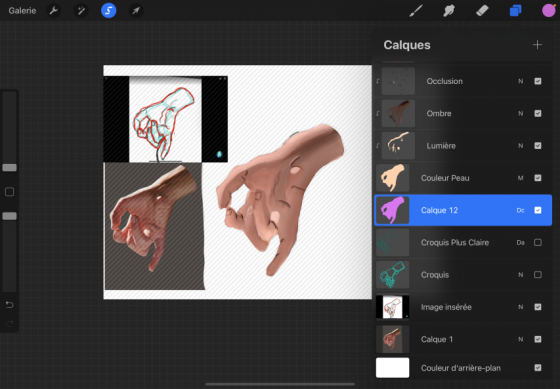Screen dimensions: 560x389
Task: Tap the painted hand on canvas
Action: click(280, 199)
